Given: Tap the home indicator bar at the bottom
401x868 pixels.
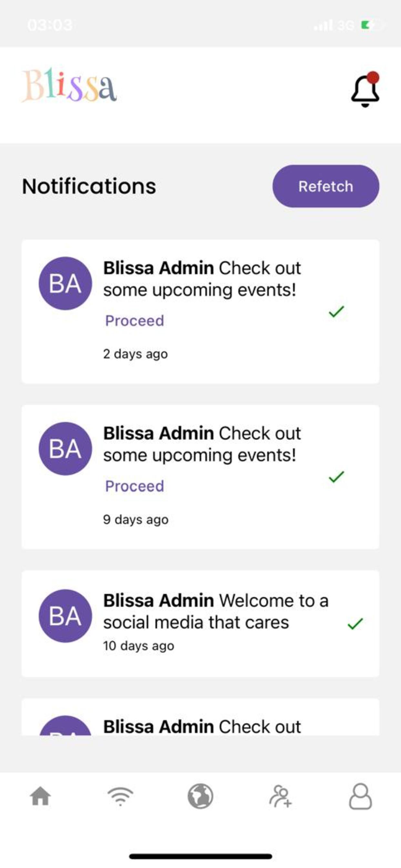Looking at the screenshot, I should (200, 856).
